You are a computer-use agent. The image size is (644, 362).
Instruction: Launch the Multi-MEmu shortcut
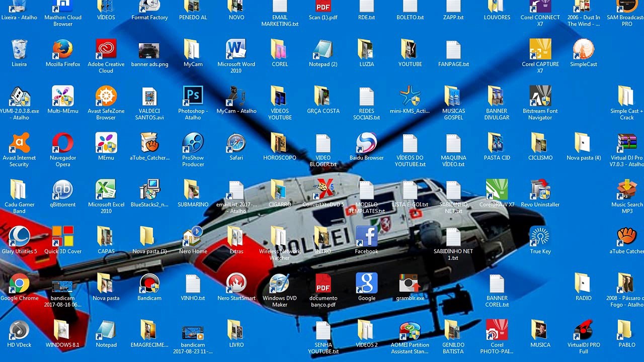point(63,97)
